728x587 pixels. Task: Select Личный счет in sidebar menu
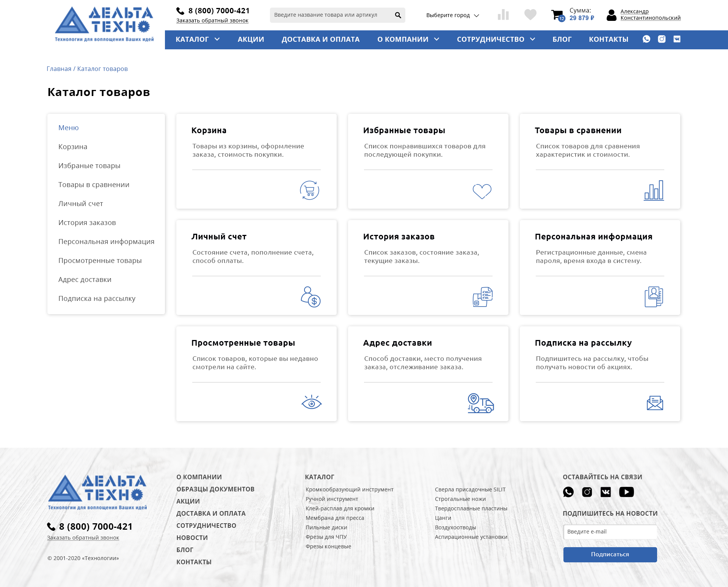pos(80,204)
